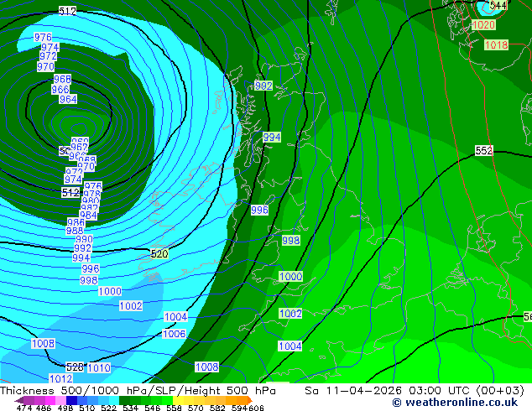Image resolution: width=532 pixels, height=411 pixels.
Task: Click the cyan swatch before the dark green
Action: (114, 400)
